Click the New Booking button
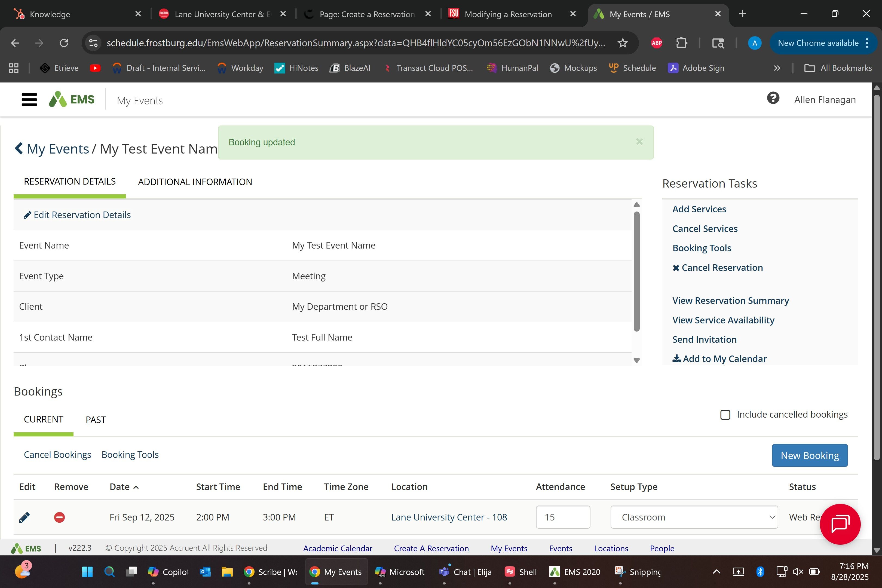Image resolution: width=882 pixels, height=588 pixels. 809,455
